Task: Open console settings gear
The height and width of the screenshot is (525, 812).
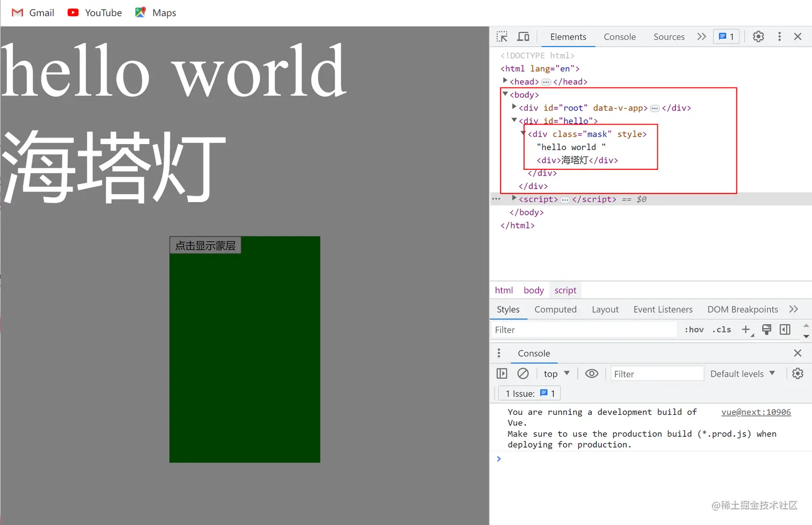Action: pyautogui.click(x=798, y=373)
